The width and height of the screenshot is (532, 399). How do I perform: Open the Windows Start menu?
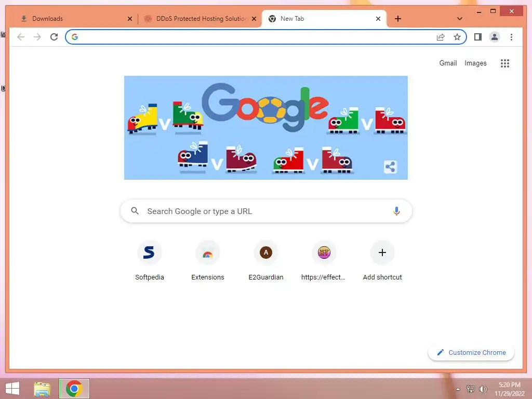pos(12,389)
